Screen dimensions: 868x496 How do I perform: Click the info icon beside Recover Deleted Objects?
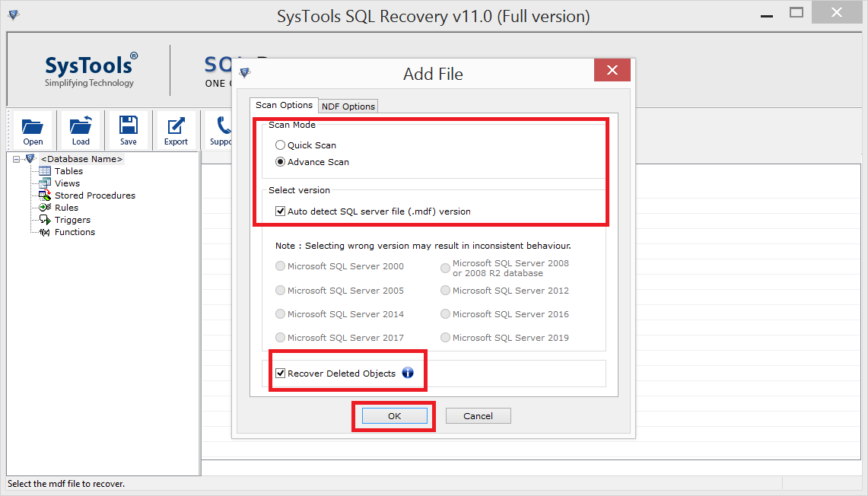[x=408, y=373]
